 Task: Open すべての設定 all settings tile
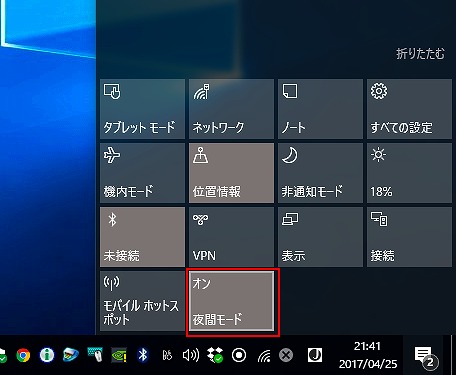[x=409, y=109]
